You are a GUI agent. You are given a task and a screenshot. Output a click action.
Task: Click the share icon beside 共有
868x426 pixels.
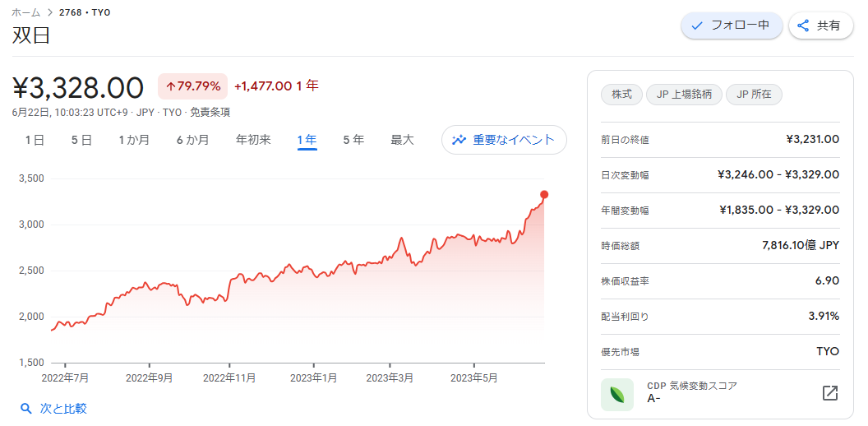tap(803, 25)
